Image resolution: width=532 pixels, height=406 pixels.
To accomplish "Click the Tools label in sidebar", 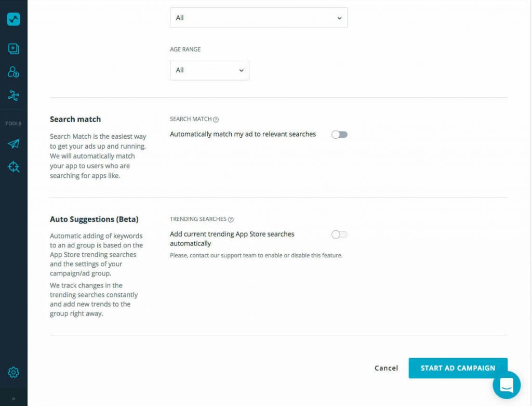I will (x=14, y=124).
